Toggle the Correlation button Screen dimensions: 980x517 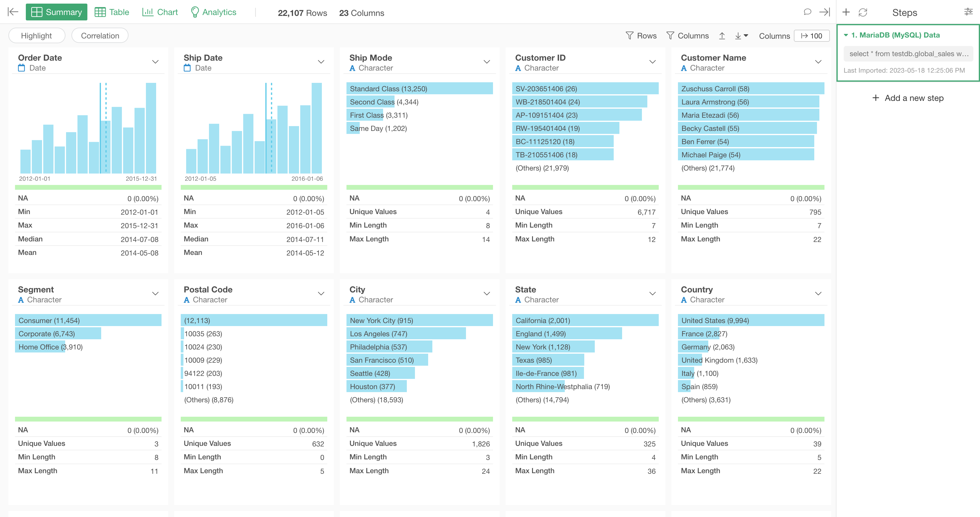tap(100, 35)
